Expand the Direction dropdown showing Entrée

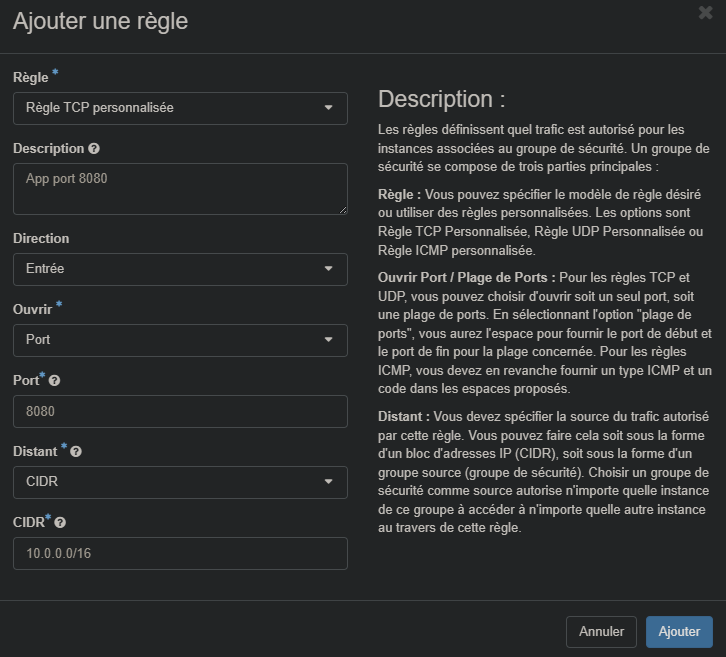pos(180,269)
